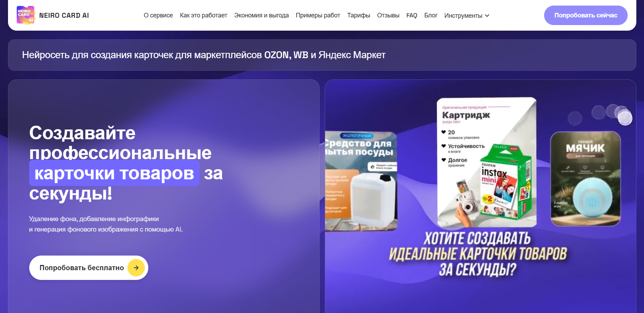Click the yellow arrow circle icon

(x=136, y=268)
